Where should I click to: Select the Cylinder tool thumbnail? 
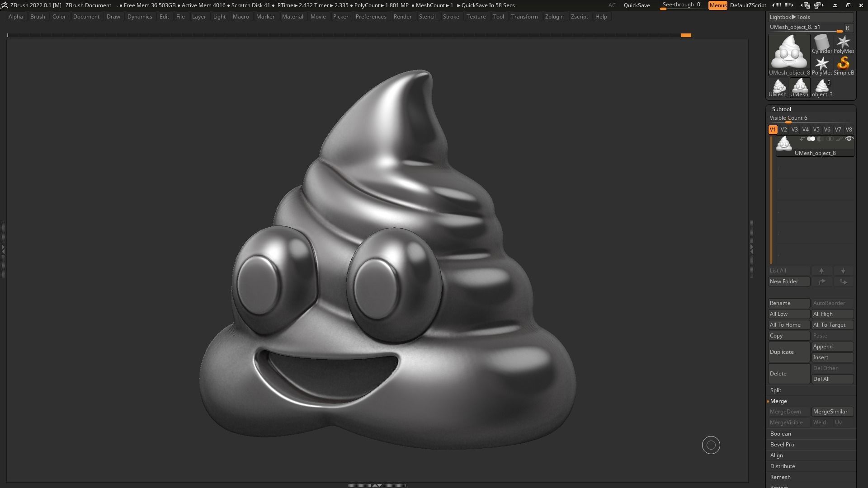tap(821, 44)
